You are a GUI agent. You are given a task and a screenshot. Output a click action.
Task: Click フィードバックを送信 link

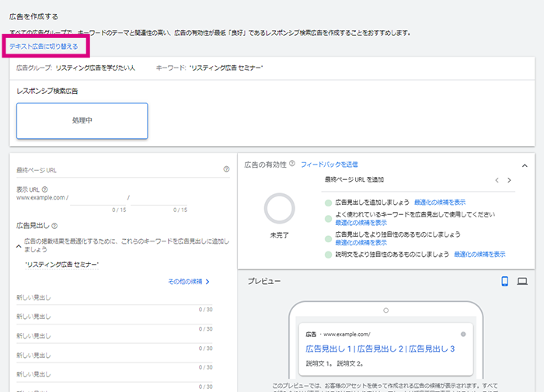tap(330, 165)
